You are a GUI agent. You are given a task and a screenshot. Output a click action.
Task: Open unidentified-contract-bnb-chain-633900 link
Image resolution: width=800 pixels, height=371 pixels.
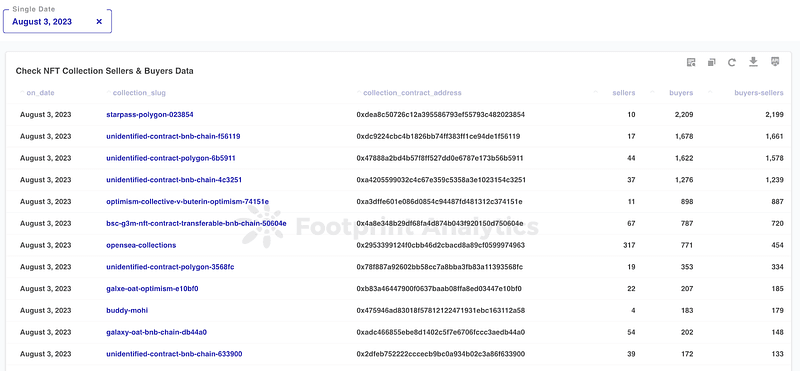[174, 354]
